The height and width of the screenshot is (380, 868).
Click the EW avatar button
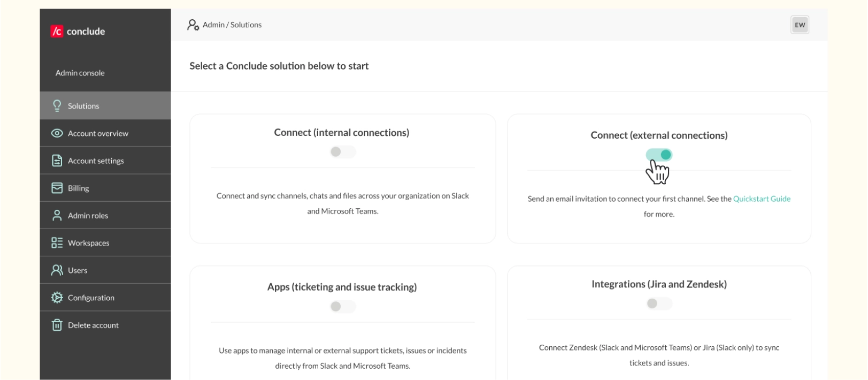(799, 25)
